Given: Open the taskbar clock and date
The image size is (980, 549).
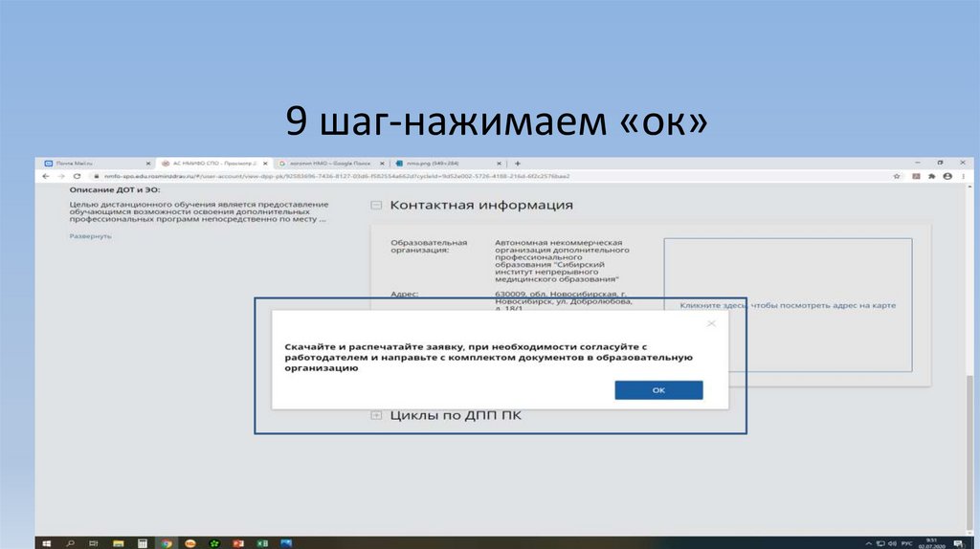Looking at the screenshot, I should tap(931, 543).
